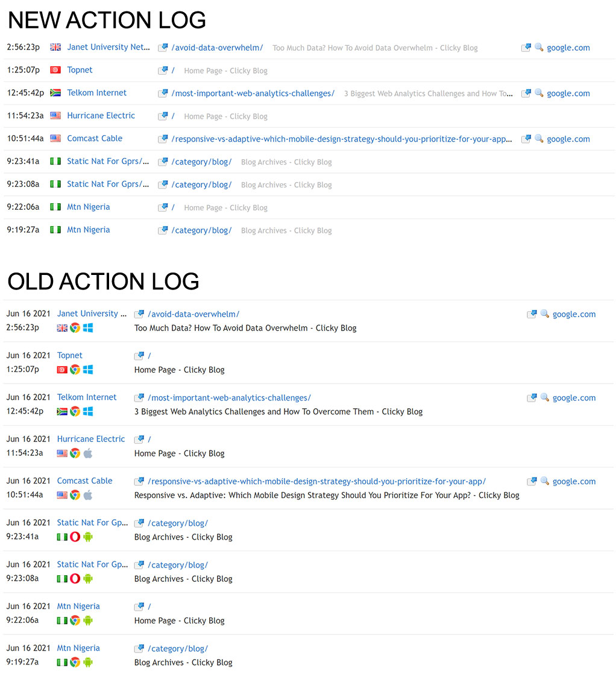Click external link icon beside /avoid-data-overwhelm/ in new log
This screenshot has width=616, height=688.
point(163,48)
